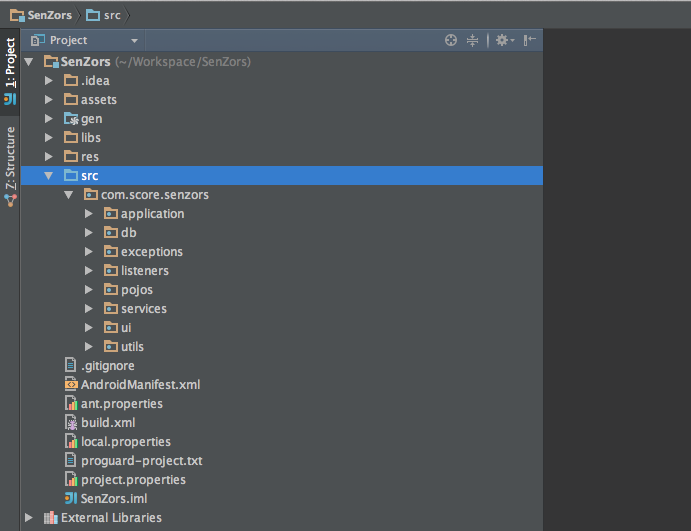Select the pojos package label
This screenshot has width=691, height=531.
click(137, 290)
